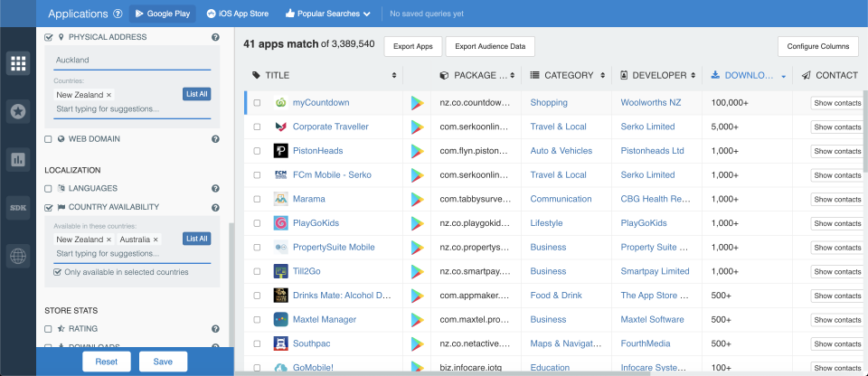Select the Southpac row checkbox
This screenshot has width=868, height=376.
tap(257, 343)
